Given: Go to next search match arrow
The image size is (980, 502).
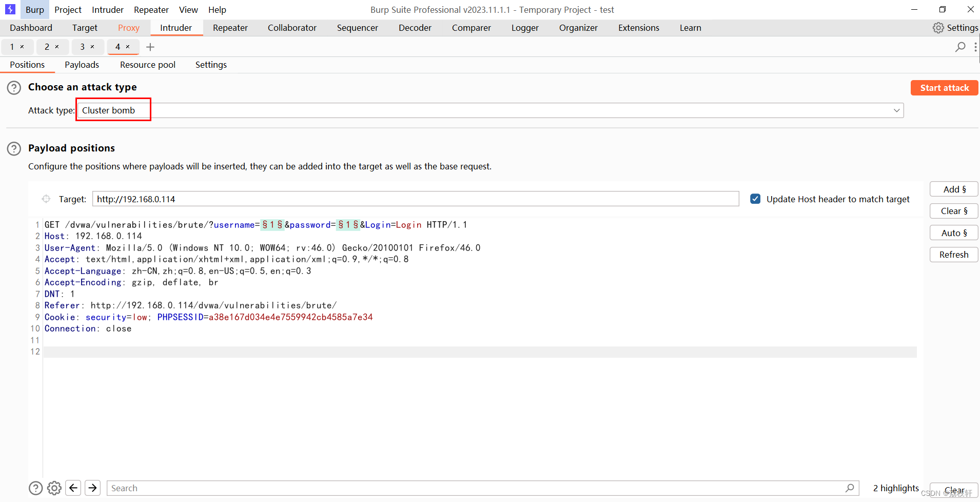Looking at the screenshot, I should [93, 488].
